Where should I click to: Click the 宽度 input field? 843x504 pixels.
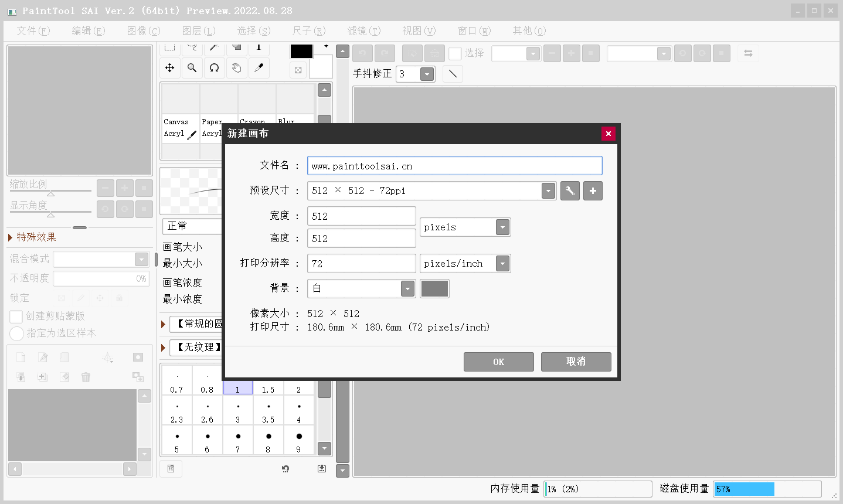point(362,216)
